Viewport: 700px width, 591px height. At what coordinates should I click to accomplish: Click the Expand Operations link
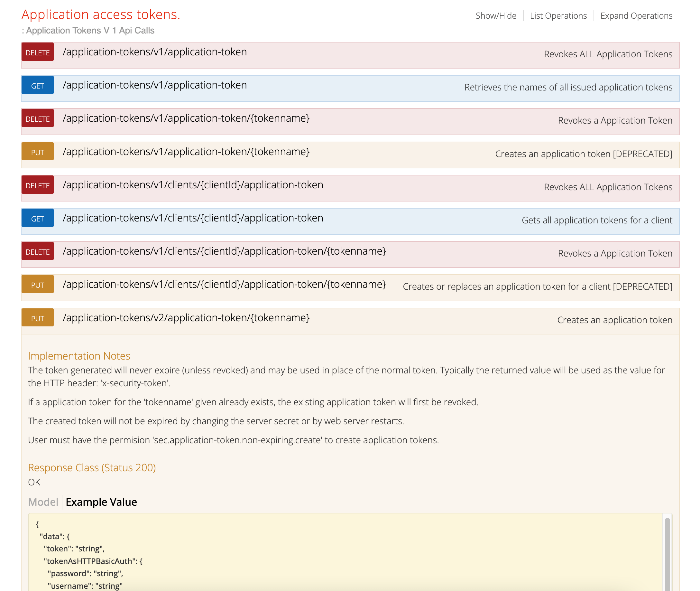tap(636, 15)
